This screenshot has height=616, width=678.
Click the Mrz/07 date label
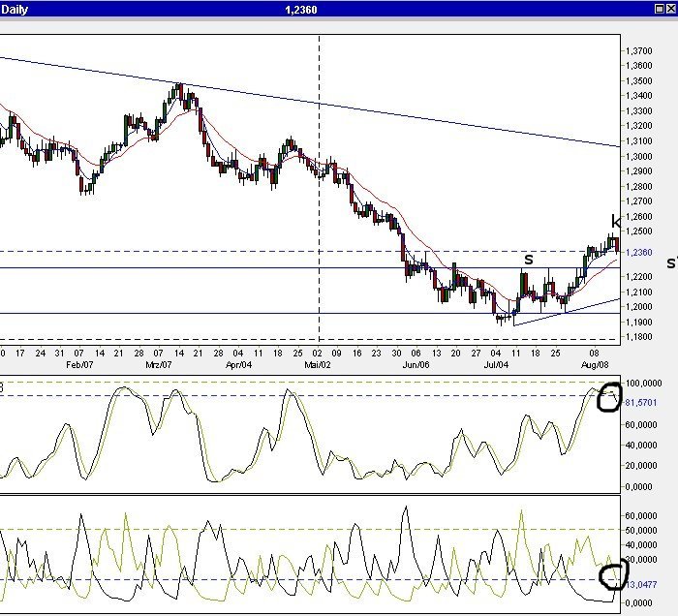coord(159,365)
